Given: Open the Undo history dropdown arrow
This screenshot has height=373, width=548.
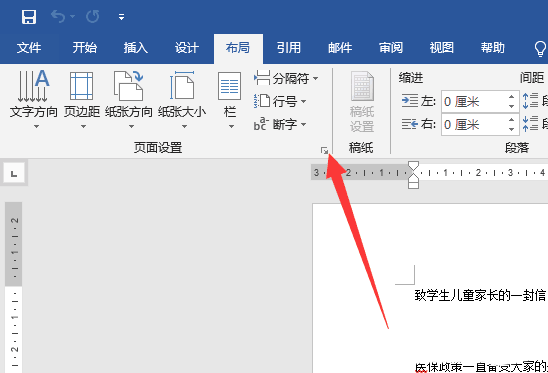Looking at the screenshot, I should click(x=73, y=16).
